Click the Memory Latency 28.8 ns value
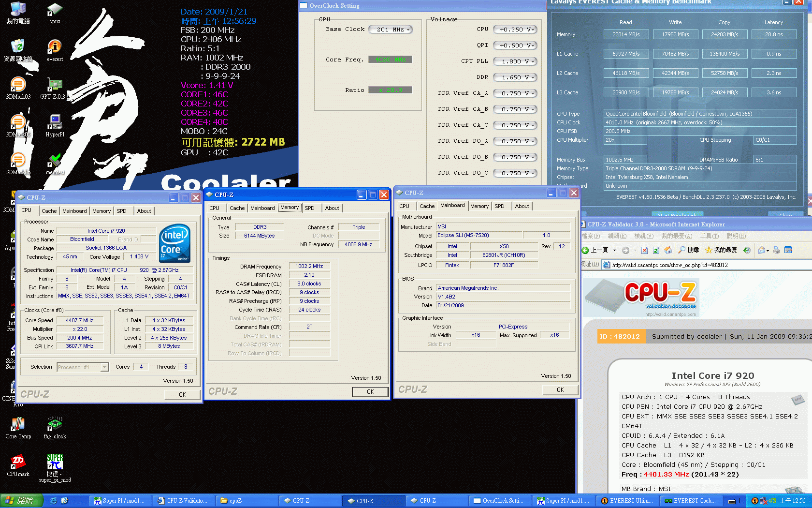Viewport: 812px width, 508px height. tap(774, 34)
